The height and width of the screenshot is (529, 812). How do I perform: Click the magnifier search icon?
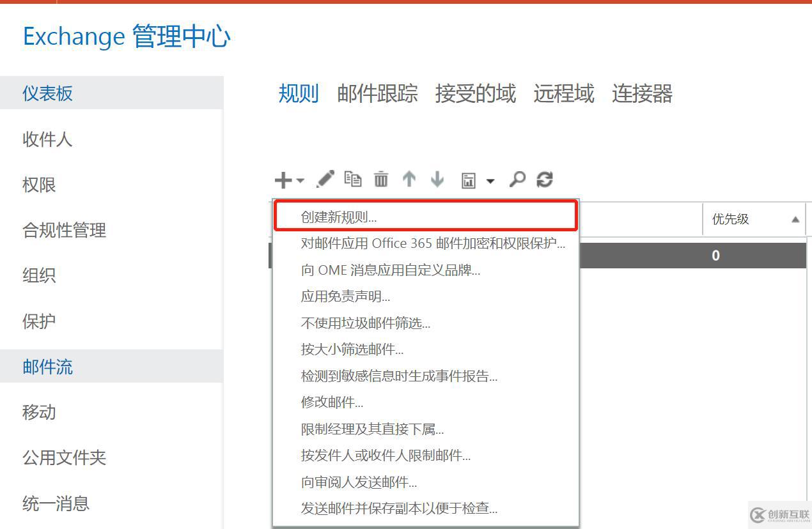click(x=517, y=180)
